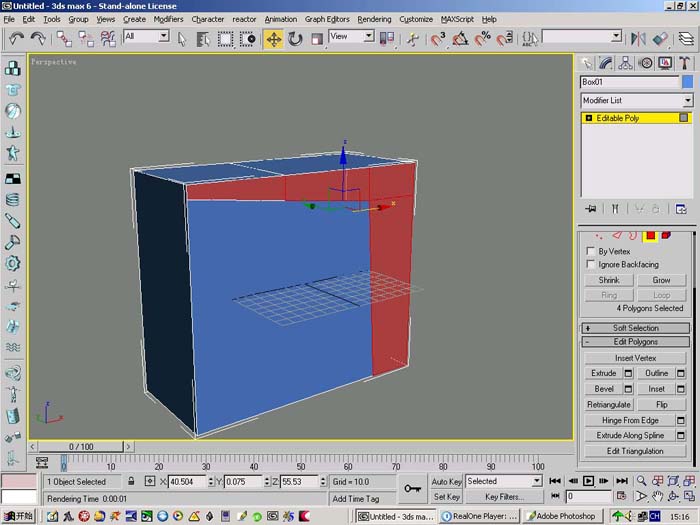Toggle the Window/Crossing selection icon
Viewport: 700px width, 525px height.
(247, 39)
